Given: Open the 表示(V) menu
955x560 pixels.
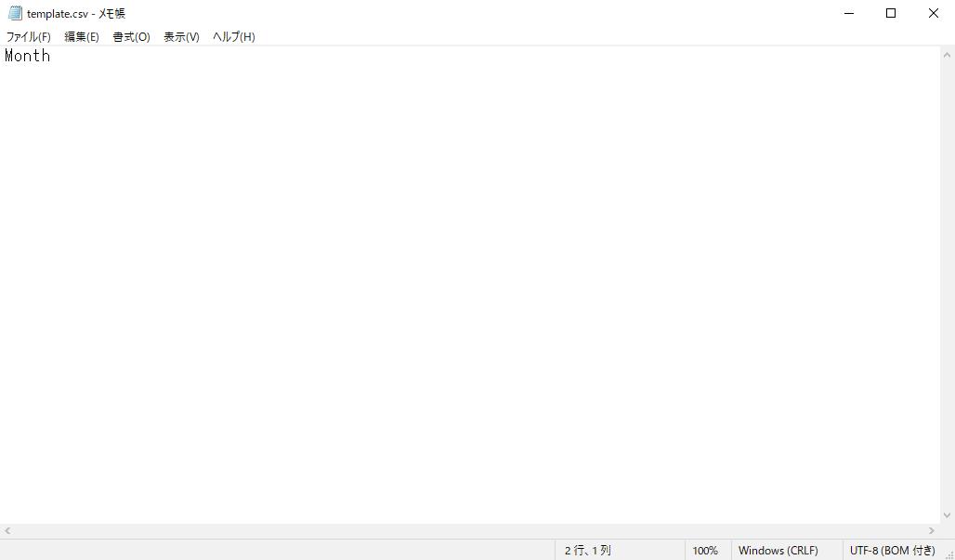Looking at the screenshot, I should pos(181,36).
